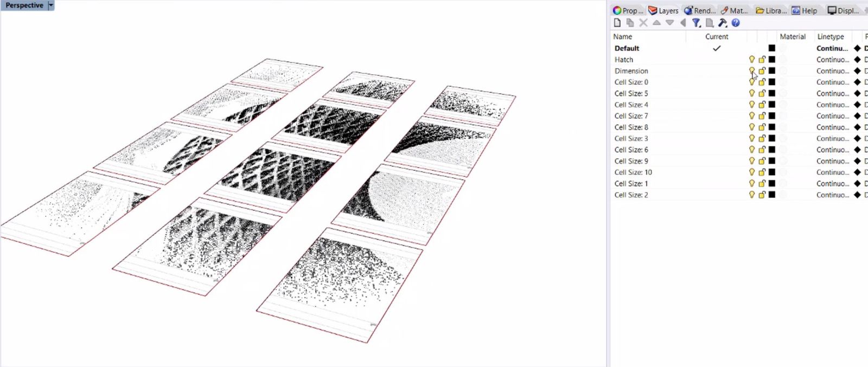Viewport: 868px width, 367px height.
Task: Move layer down with triangle icon
Action: (669, 23)
